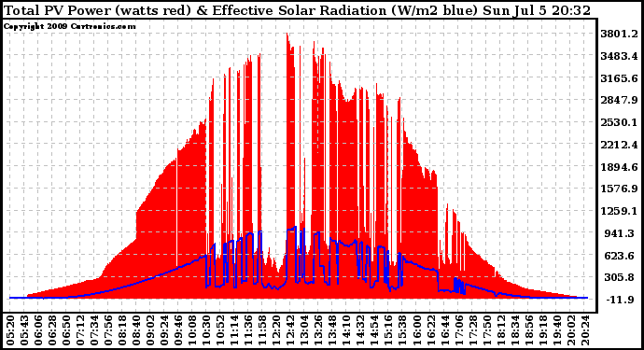Screen dimensions: 644x350
Task: Click the 13:26 time label
Action: click(318, 330)
